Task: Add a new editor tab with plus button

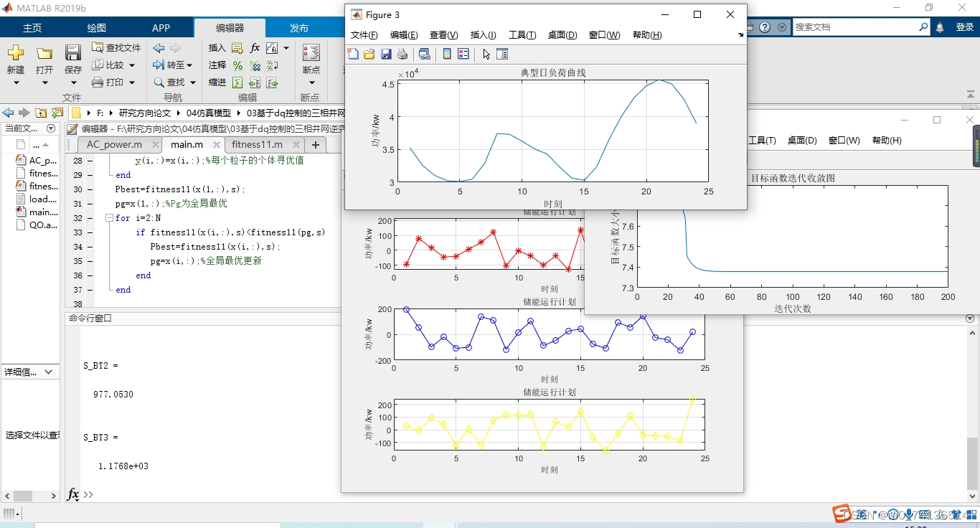Action: coord(315,144)
